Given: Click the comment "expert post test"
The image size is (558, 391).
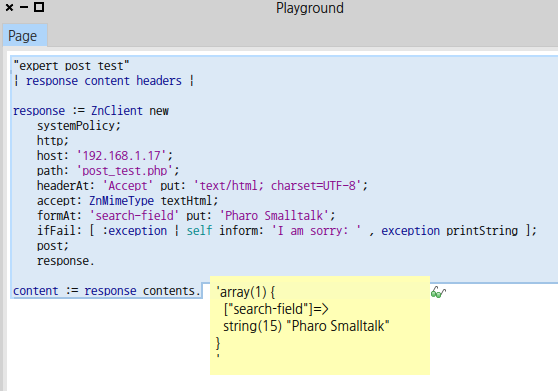Looking at the screenshot, I should (71, 66).
